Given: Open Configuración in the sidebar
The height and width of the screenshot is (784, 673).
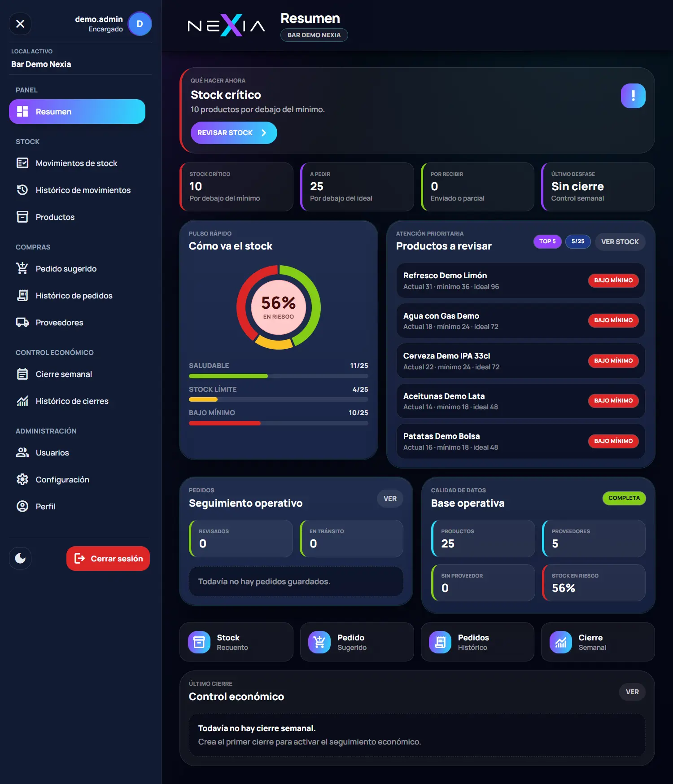Looking at the screenshot, I should pyautogui.click(x=77, y=479).
